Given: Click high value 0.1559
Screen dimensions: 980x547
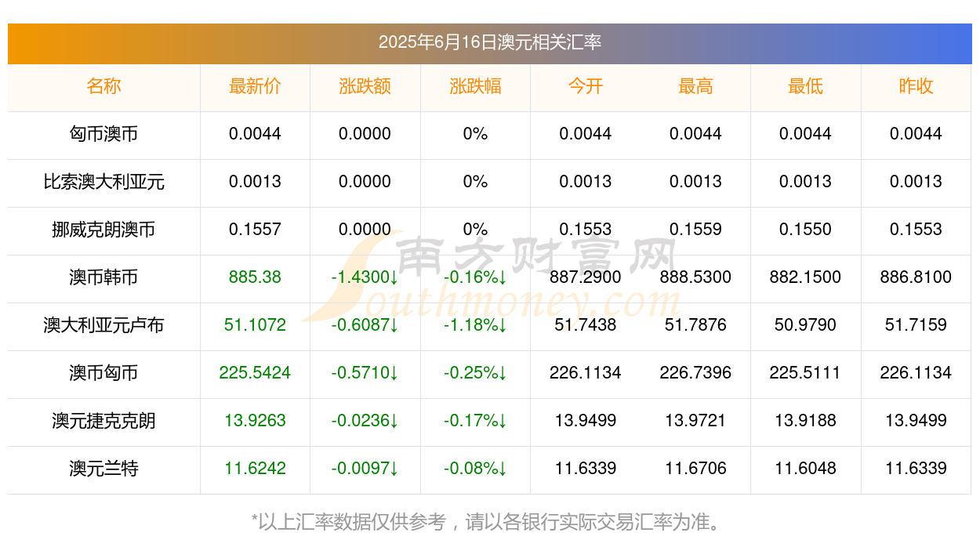Looking at the screenshot, I should pos(695,230).
